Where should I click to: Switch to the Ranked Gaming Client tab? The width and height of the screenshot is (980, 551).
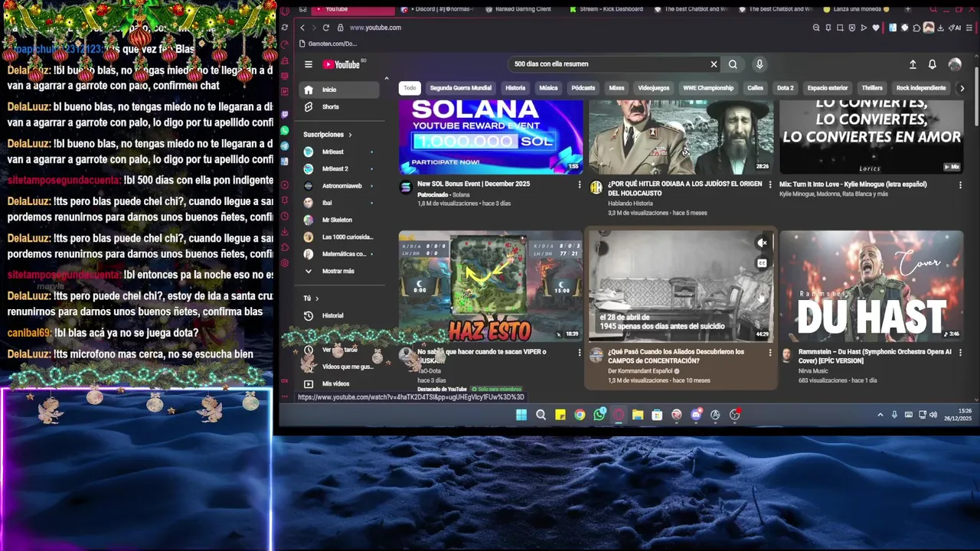[523, 9]
